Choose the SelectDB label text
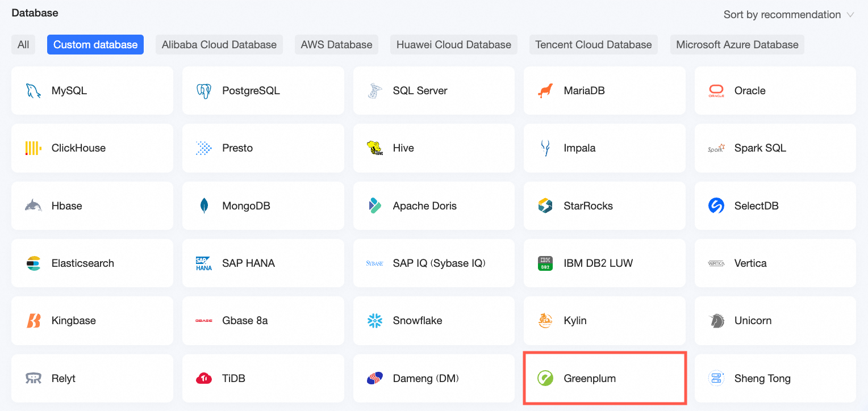This screenshot has height=411, width=868. point(756,205)
